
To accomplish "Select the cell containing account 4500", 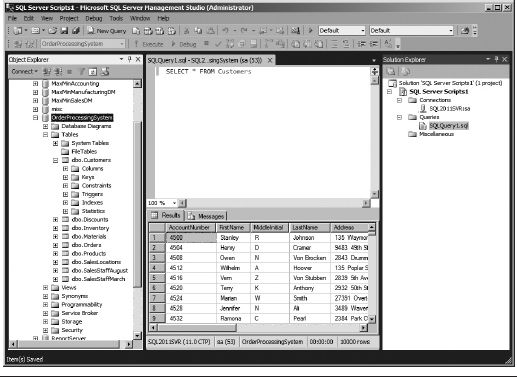I will pyautogui.click(x=191, y=238).
